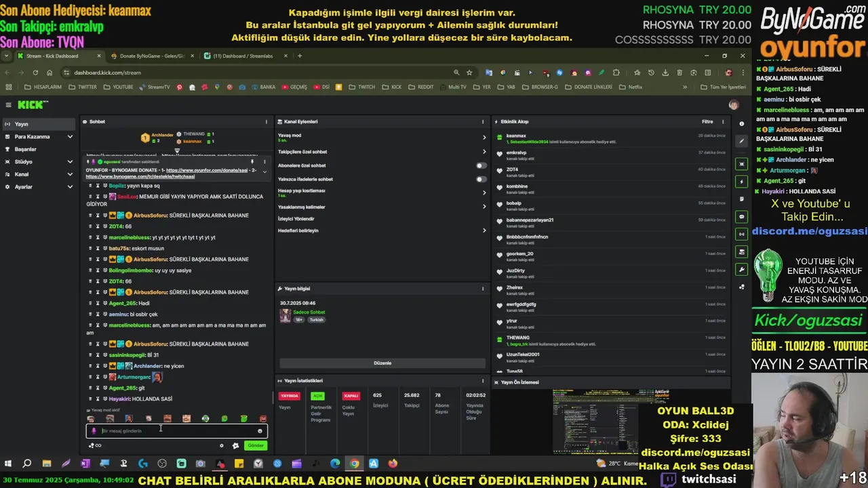Screen dimensions: 868x488
Task: Open Takipçilere özel sohbet arrow
Action: [x=484, y=152]
